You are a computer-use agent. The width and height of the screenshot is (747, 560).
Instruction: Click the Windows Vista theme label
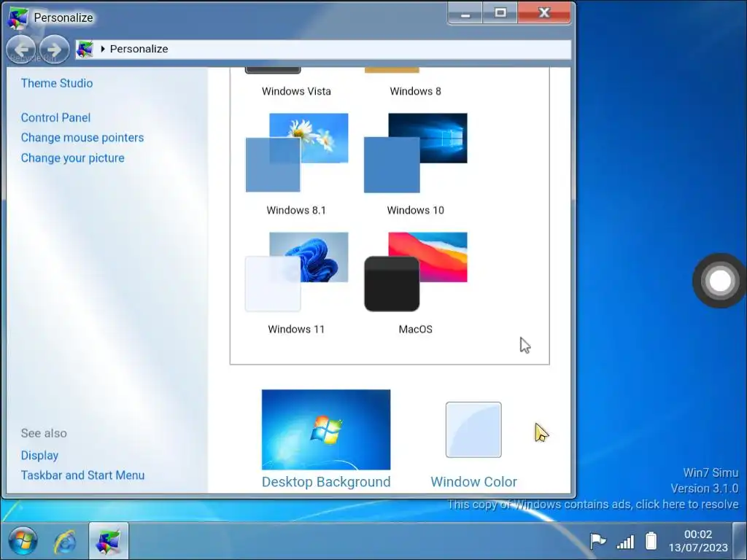click(296, 91)
